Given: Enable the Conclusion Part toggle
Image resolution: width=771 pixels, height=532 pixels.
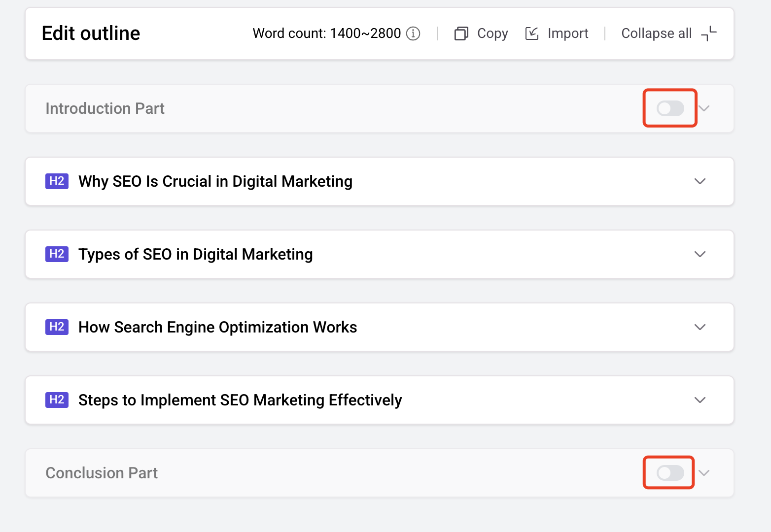Looking at the screenshot, I should 670,473.
